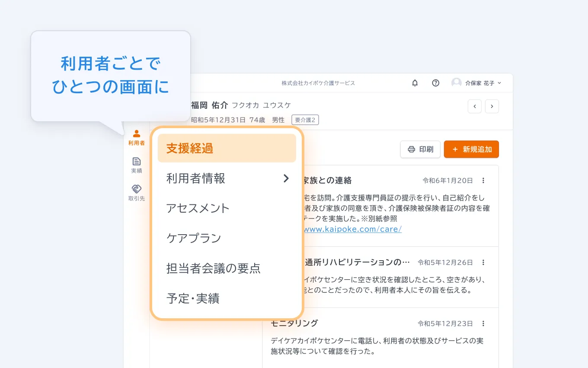The width and height of the screenshot is (588, 368).
Task: Click the notification bell icon
Action: pyautogui.click(x=415, y=83)
